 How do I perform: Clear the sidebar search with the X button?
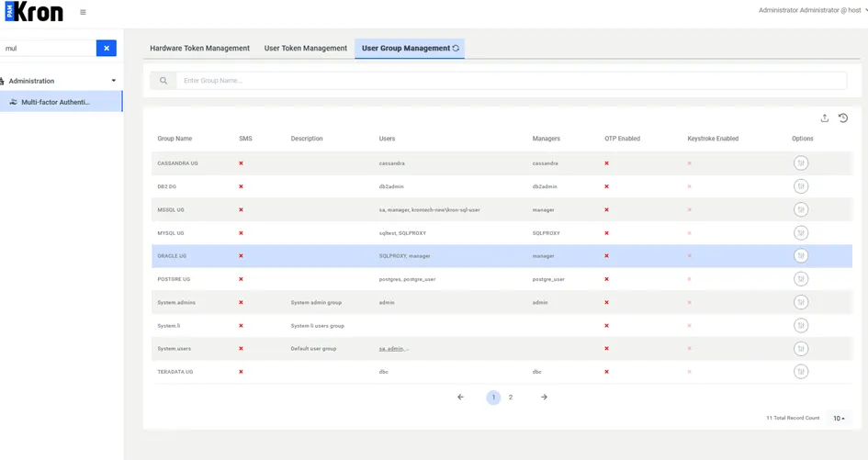[x=107, y=48]
